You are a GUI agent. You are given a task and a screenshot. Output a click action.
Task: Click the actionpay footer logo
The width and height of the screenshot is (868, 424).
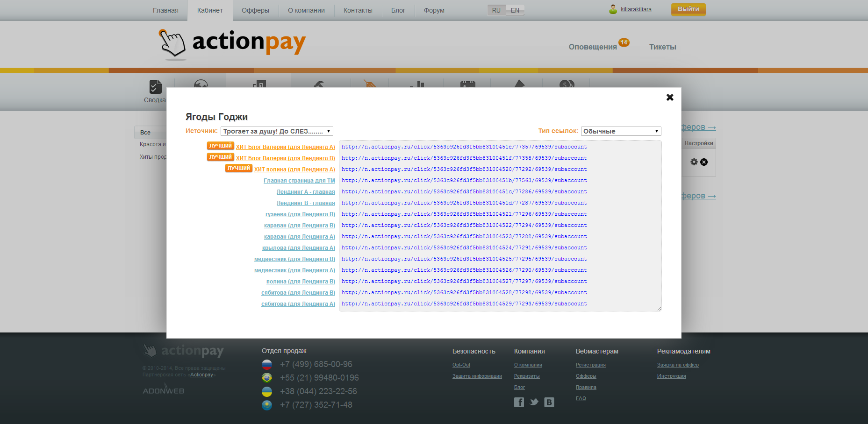183,351
